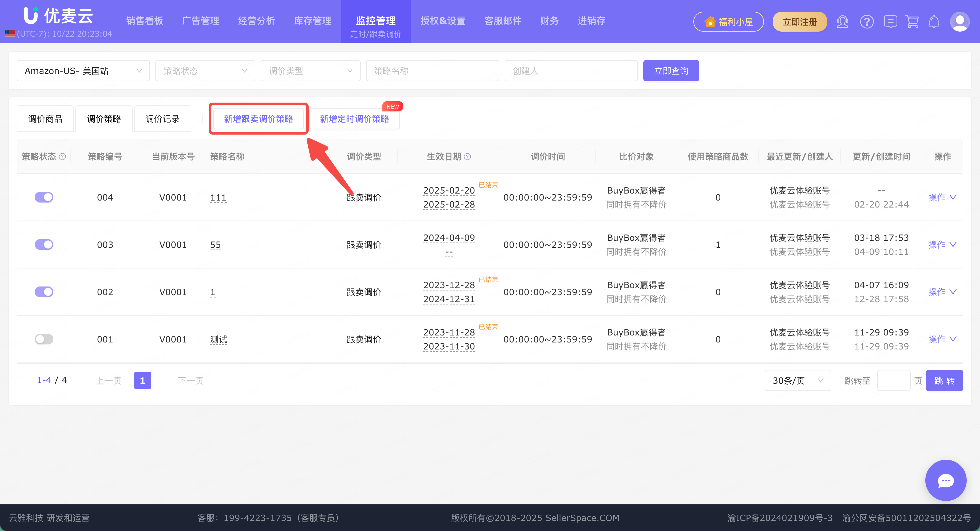Click the 立即查询 search button

tap(671, 71)
